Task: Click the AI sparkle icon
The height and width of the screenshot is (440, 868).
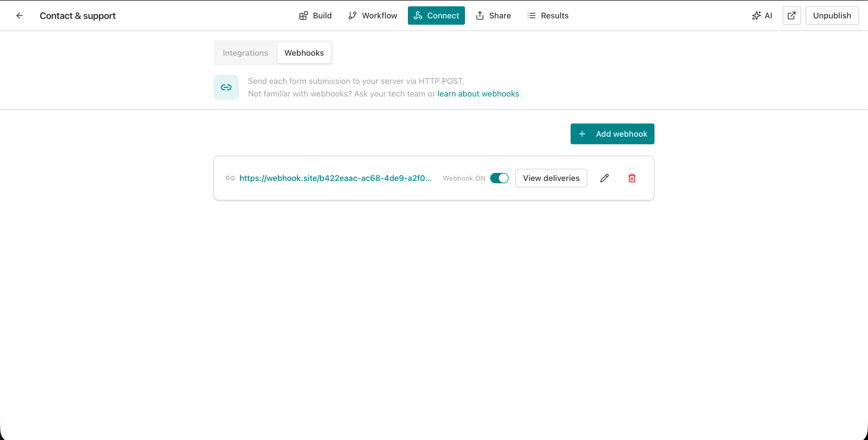Action: 756,16
